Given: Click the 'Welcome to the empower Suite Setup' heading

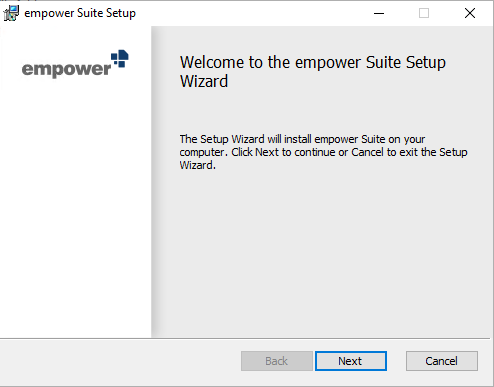Looking at the screenshot, I should pos(313,62).
